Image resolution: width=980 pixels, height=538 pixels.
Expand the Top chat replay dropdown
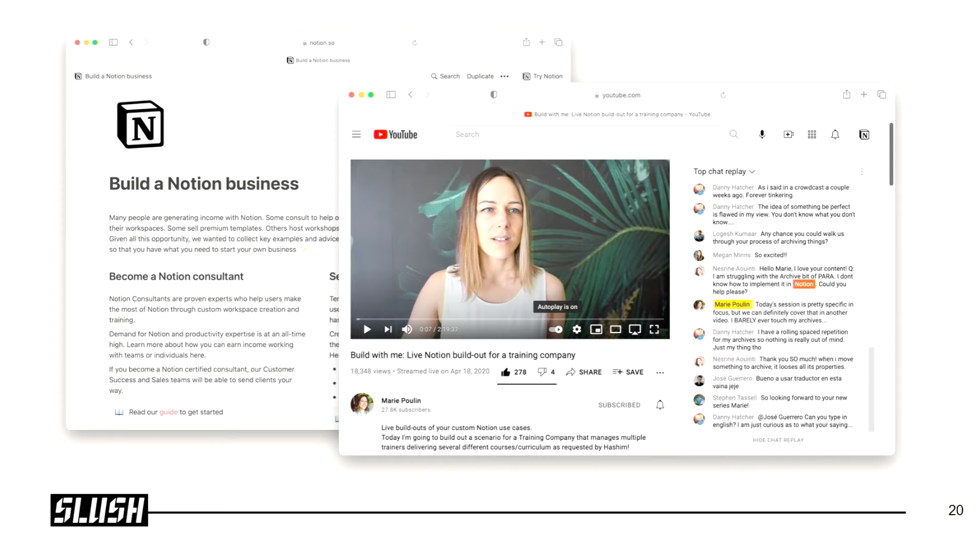click(724, 171)
